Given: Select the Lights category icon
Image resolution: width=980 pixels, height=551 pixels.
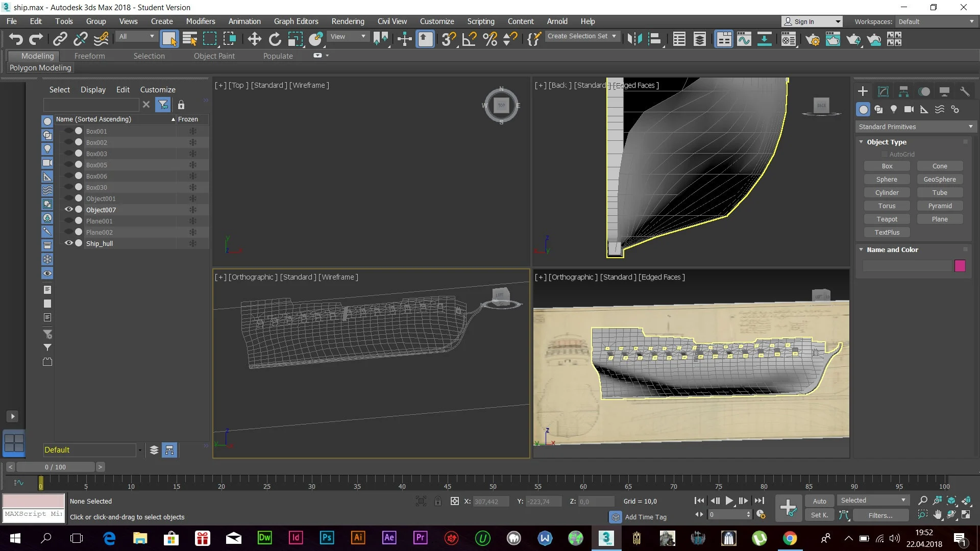Looking at the screenshot, I should point(894,109).
